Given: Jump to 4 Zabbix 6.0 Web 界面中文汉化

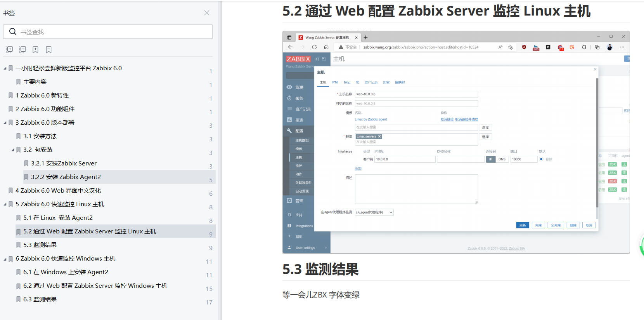Looking at the screenshot, I should (58, 191).
